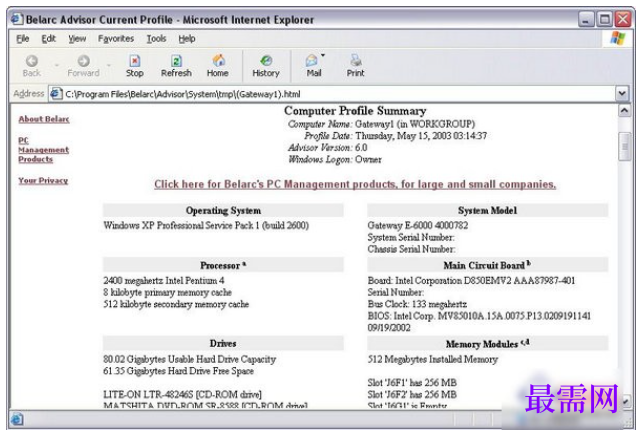The image size is (637, 430).
Task: Click the Computer Name Gateway1 text
Action: [381, 124]
